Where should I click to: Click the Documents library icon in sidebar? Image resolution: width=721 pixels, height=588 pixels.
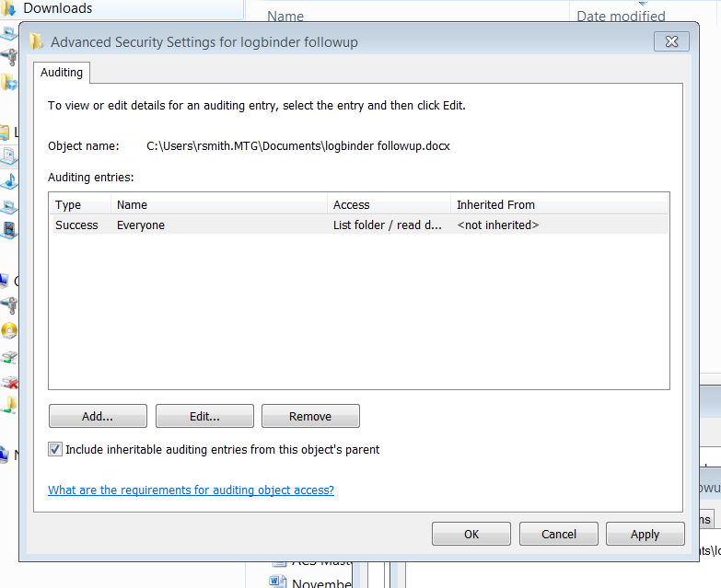tap(8, 155)
